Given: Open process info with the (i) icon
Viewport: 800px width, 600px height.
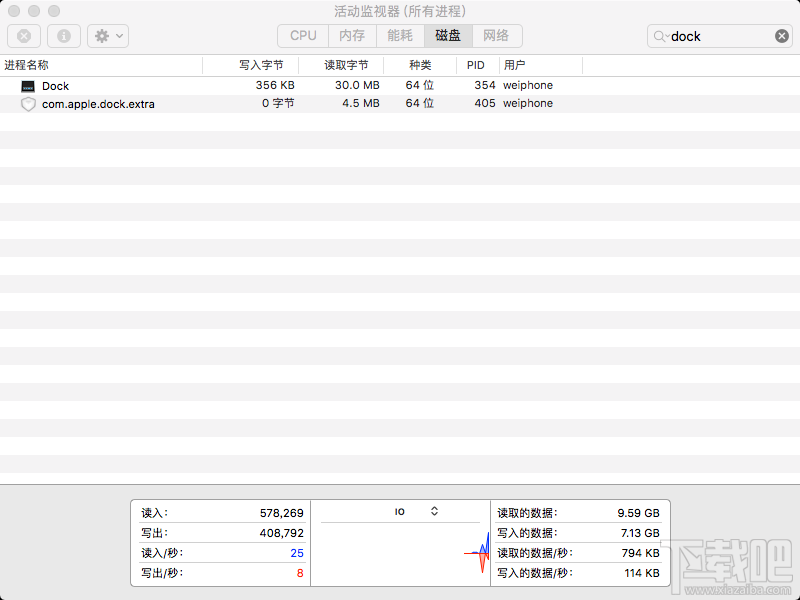Looking at the screenshot, I should point(63,36).
